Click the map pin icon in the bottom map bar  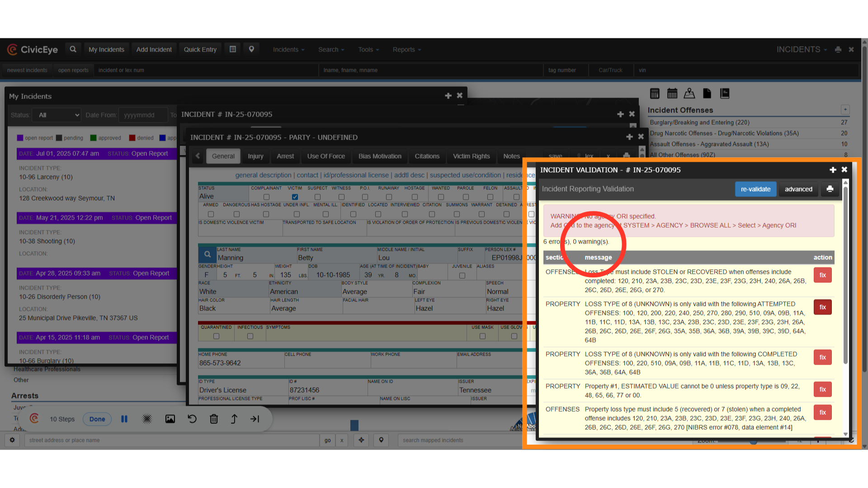381,440
